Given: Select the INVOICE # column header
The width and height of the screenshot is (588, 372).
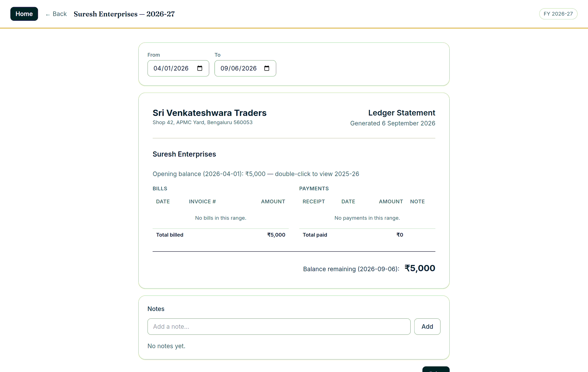Looking at the screenshot, I should pos(202,201).
